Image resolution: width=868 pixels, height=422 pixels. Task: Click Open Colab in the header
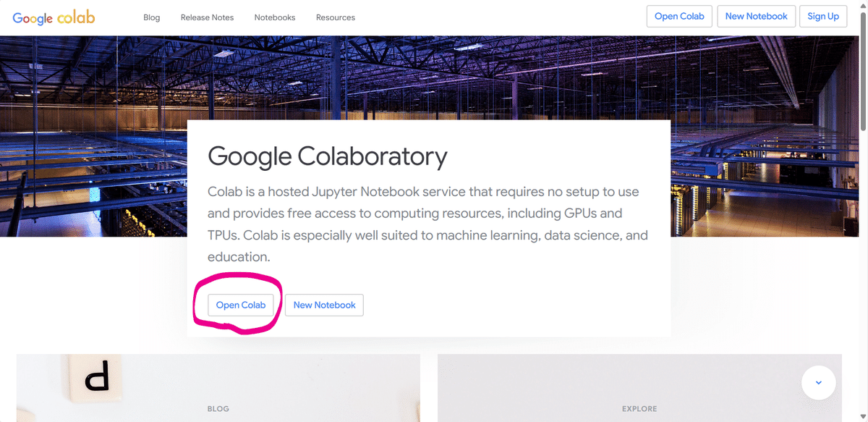pyautogui.click(x=680, y=17)
